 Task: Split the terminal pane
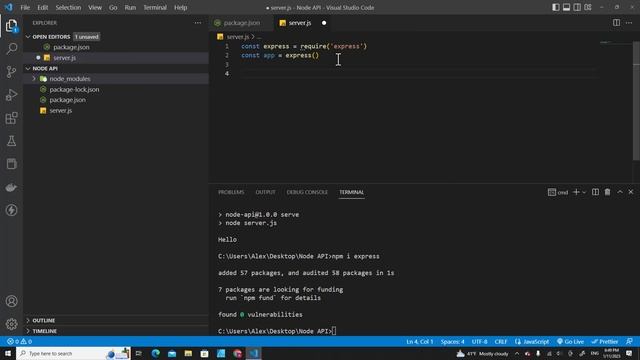596,192
